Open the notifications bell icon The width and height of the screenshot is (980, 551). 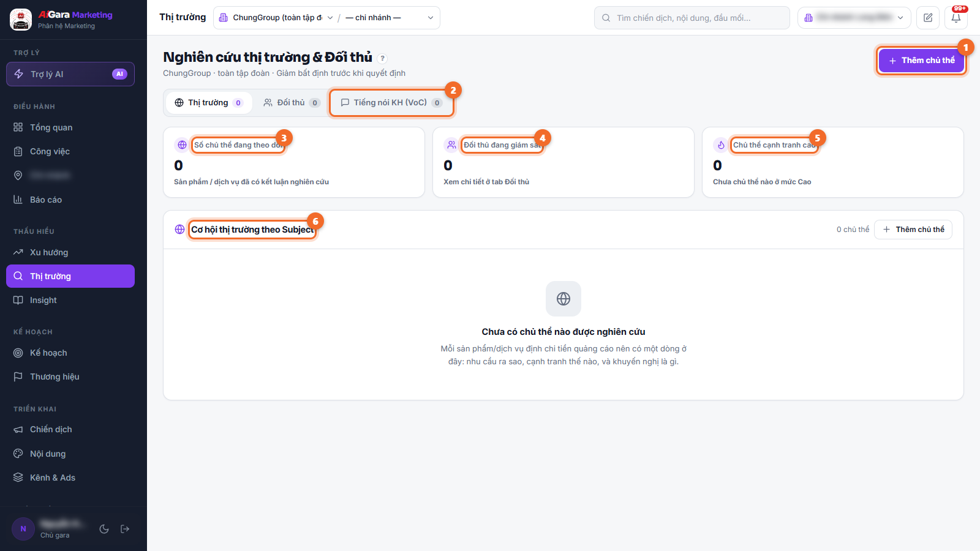click(x=956, y=18)
